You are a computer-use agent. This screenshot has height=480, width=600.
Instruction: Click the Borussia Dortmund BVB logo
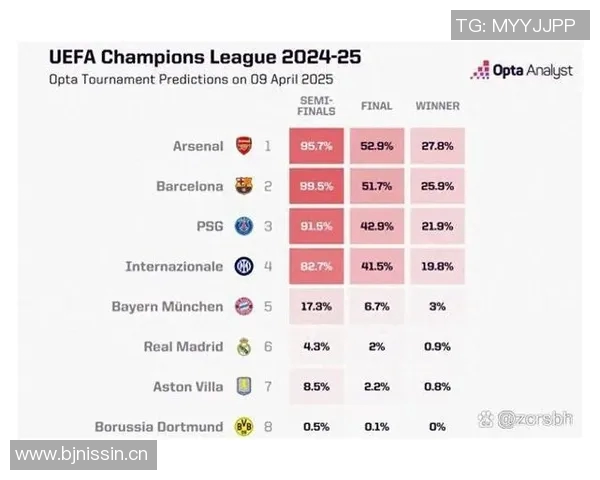(243, 427)
